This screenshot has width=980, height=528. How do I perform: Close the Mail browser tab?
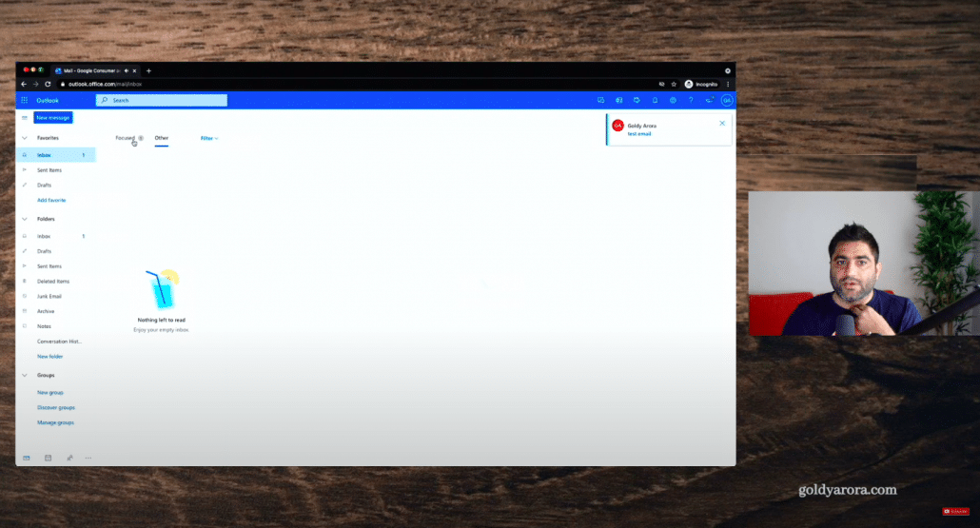pos(134,70)
